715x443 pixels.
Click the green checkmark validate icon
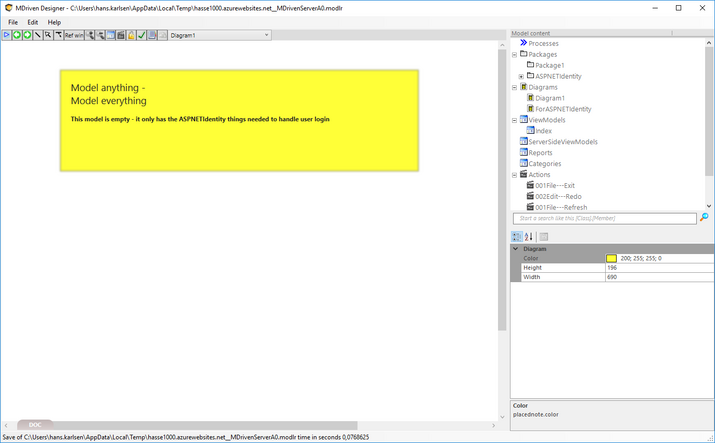[x=142, y=35]
